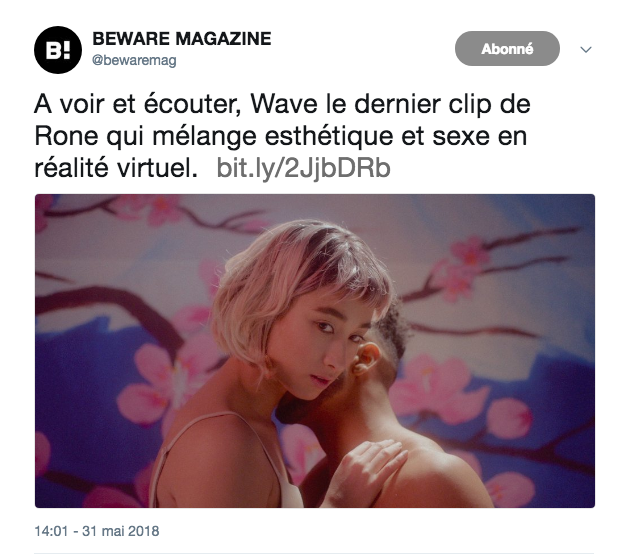Viewport: 627px width, 554px height.
Task: Select the tweet date 31 mai 2018
Action: coord(121,531)
